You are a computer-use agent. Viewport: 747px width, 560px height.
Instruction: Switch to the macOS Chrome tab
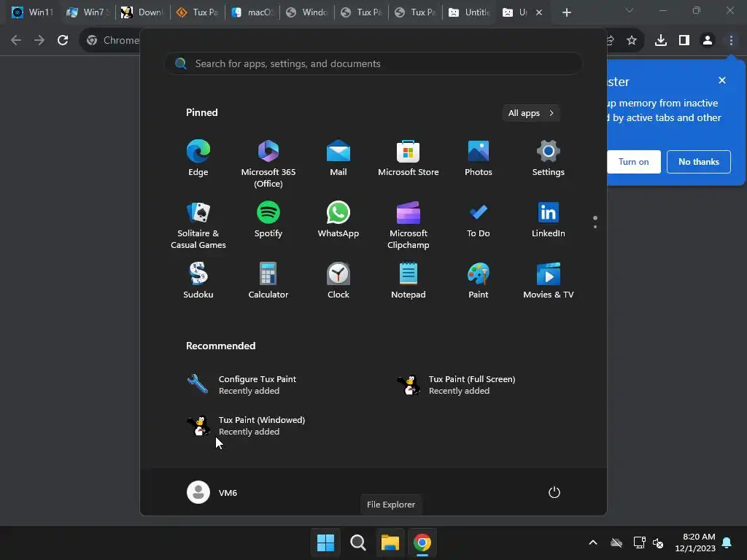click(x=252, y=12)
